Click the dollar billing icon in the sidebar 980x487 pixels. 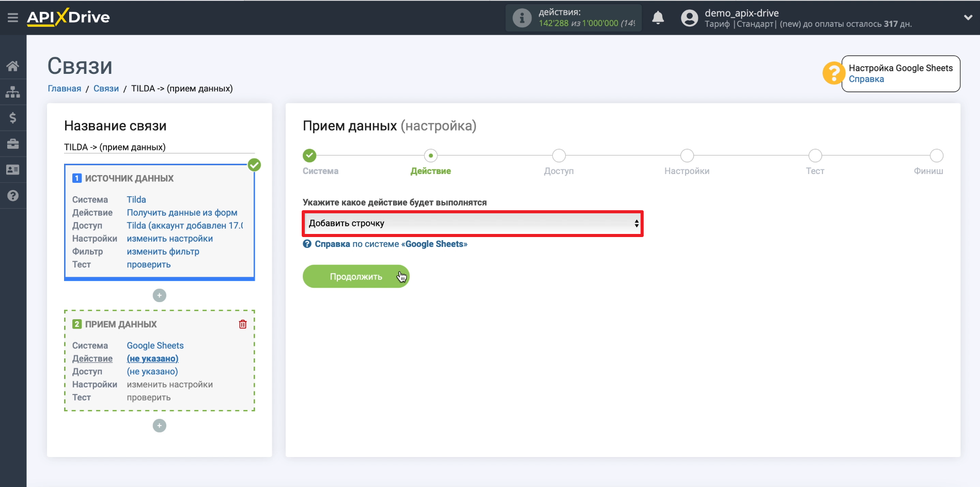[x=13, y=118]
